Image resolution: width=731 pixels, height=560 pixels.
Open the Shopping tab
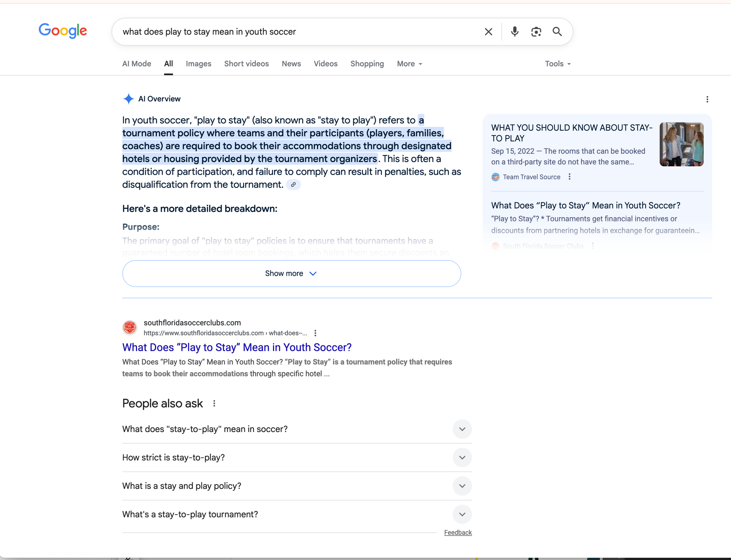[x=367, y=64]
